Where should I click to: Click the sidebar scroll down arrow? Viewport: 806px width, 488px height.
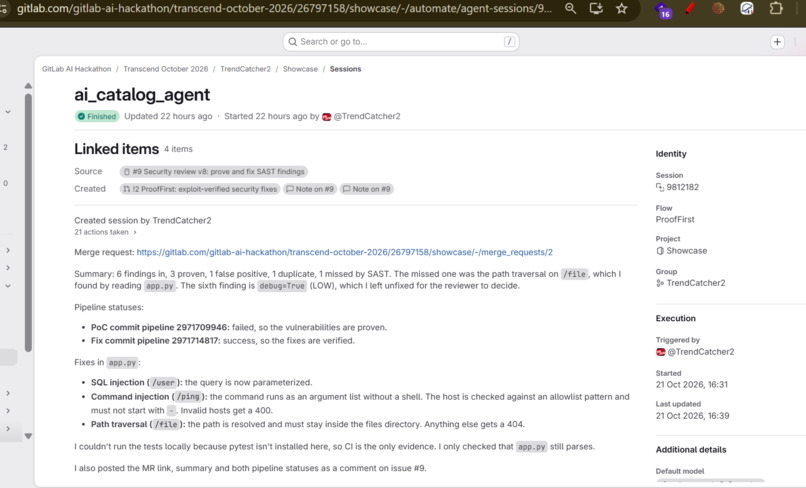[x=28, y=436]
